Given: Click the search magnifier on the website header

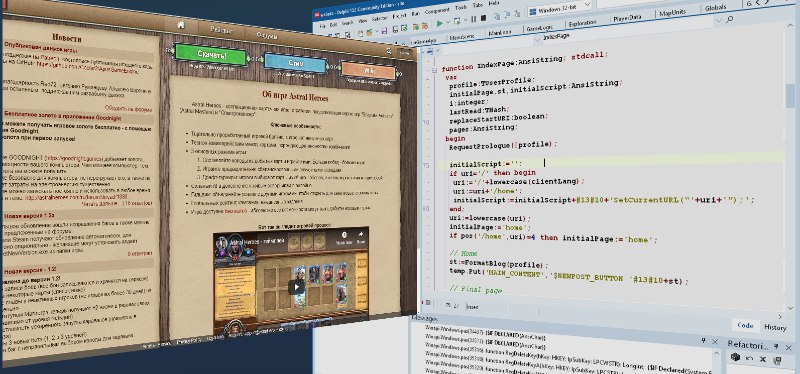Looking at the screenshot, I should coord(389,51).
